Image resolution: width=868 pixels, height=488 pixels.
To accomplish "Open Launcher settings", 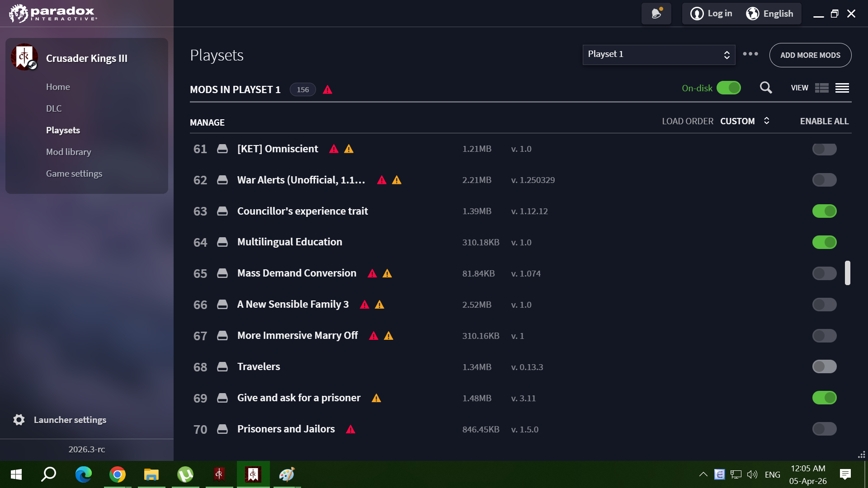I will tap(70, 420).
